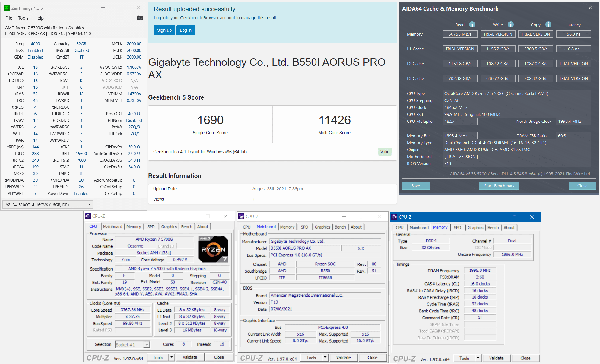Expand Tools dropdown arrow in CPU-Z Mainboard window

click(325, 357)
